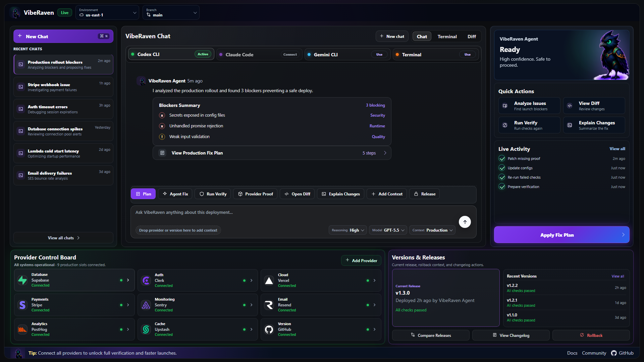Toggle the Plan mode chip
The height and width of the screenshot is (362, 644).
pyautogui.click(x=143, y=194)
